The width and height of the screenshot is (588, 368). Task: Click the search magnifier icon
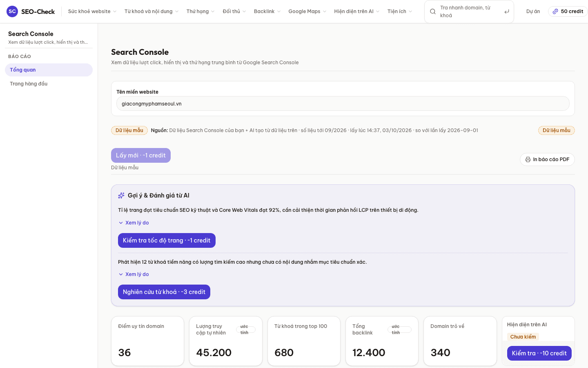pos(433,11)
